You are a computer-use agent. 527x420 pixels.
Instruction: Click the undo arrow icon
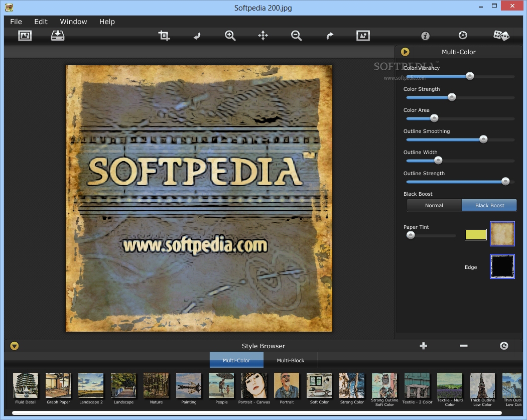click(x=197, y=36)
